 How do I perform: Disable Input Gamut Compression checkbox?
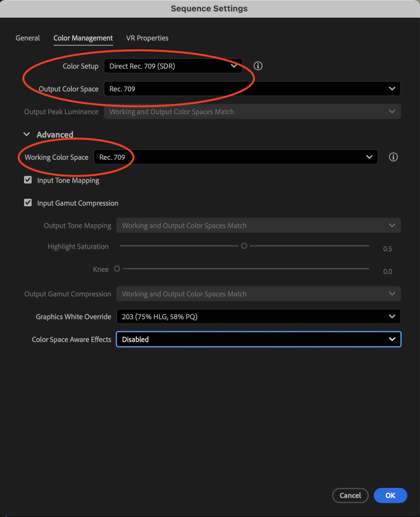coord(28,203)
